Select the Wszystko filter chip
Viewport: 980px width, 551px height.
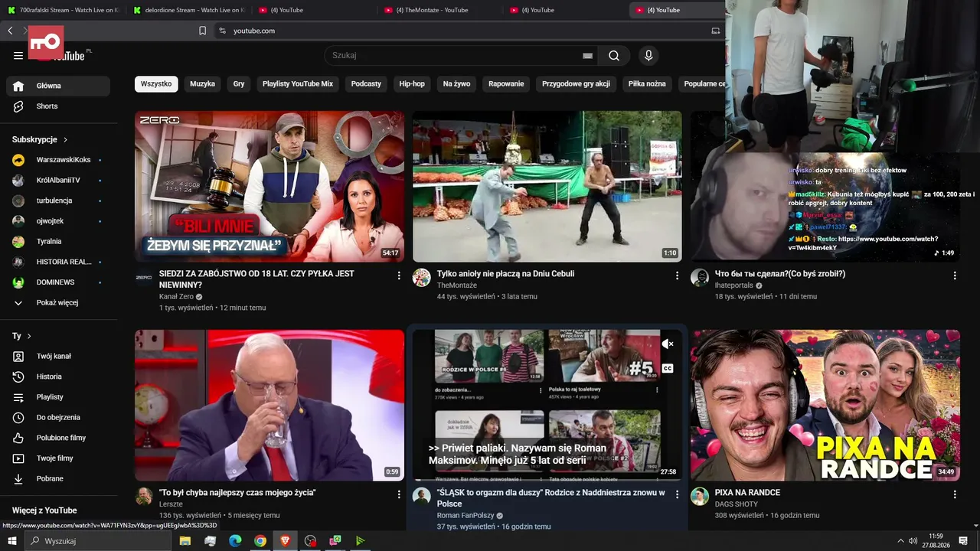[156, 84]
